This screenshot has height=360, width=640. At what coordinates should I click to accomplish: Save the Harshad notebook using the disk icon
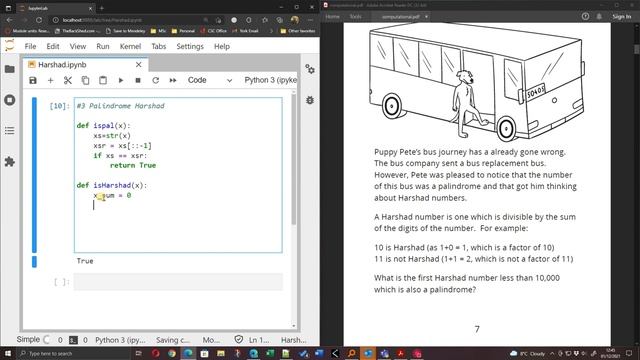[33, 80]
